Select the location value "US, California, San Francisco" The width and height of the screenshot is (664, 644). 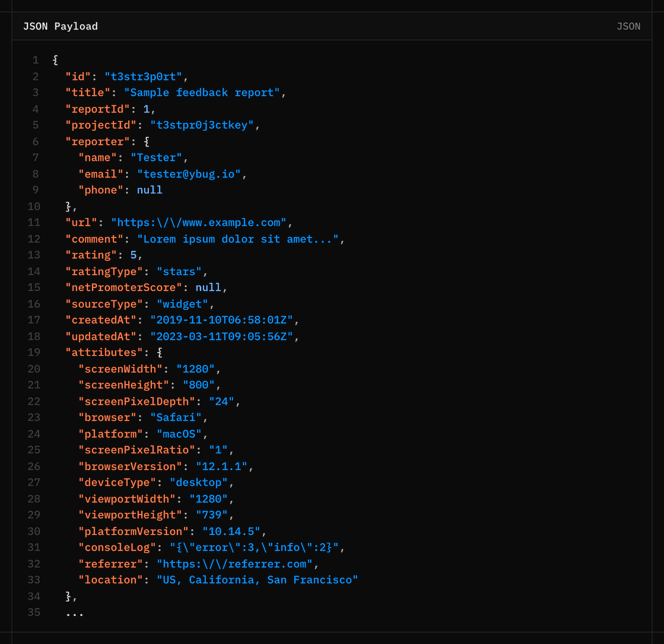258,580
